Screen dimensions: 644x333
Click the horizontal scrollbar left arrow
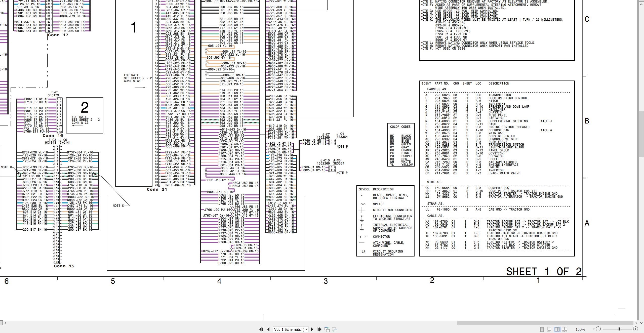(5, 323)
